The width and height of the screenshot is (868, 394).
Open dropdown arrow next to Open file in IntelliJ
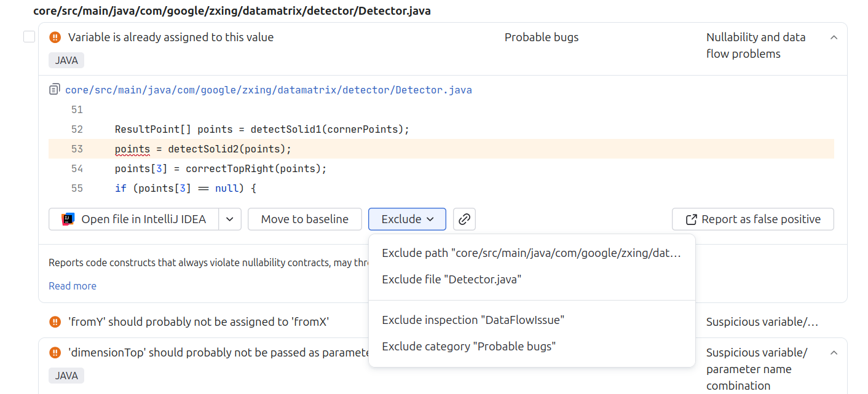[x=229, y=219]
